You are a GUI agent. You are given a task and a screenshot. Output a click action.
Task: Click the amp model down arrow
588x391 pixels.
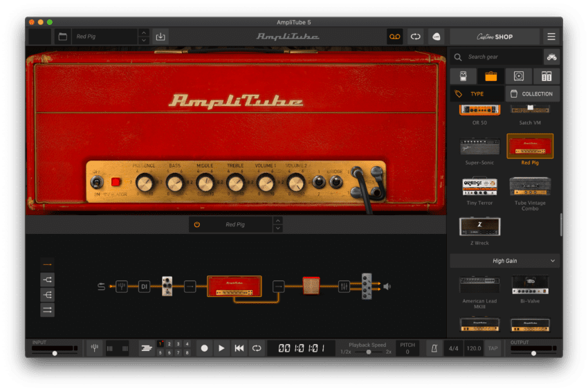(278, 228)
